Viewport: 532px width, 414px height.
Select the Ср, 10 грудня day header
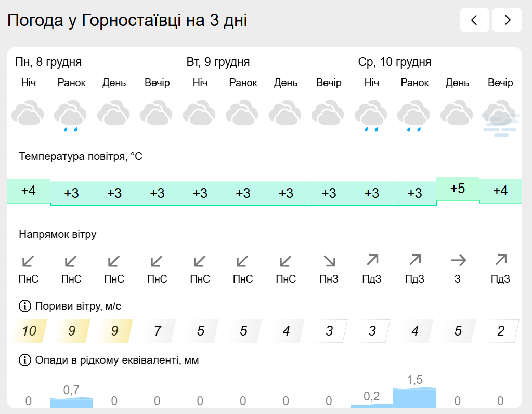coord(394,62)
